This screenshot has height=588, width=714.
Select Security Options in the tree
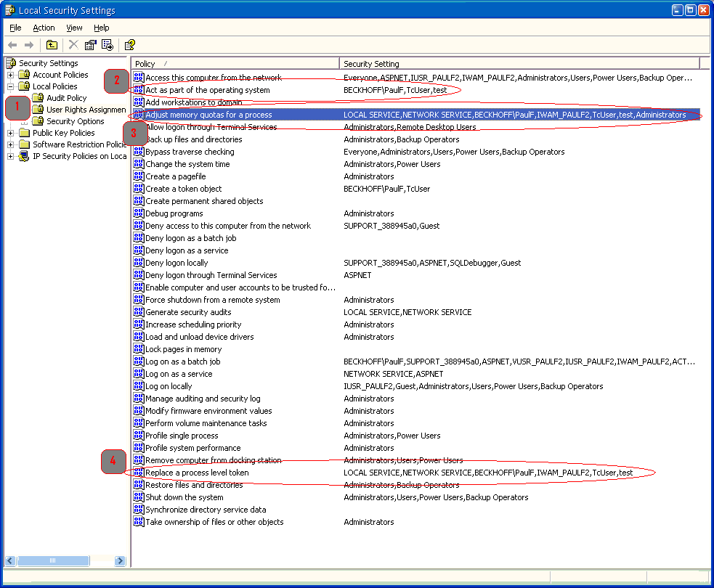point(75,121)
